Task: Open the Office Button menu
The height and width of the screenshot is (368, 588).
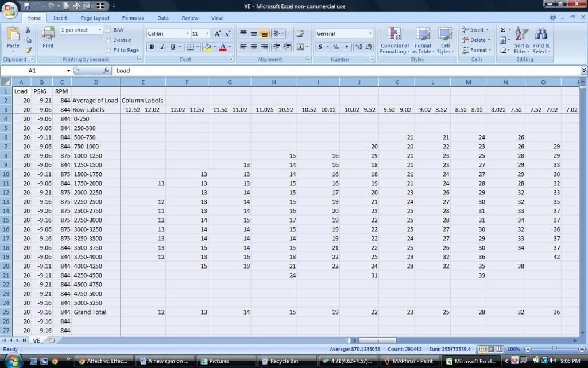Action: coord(9,10)
